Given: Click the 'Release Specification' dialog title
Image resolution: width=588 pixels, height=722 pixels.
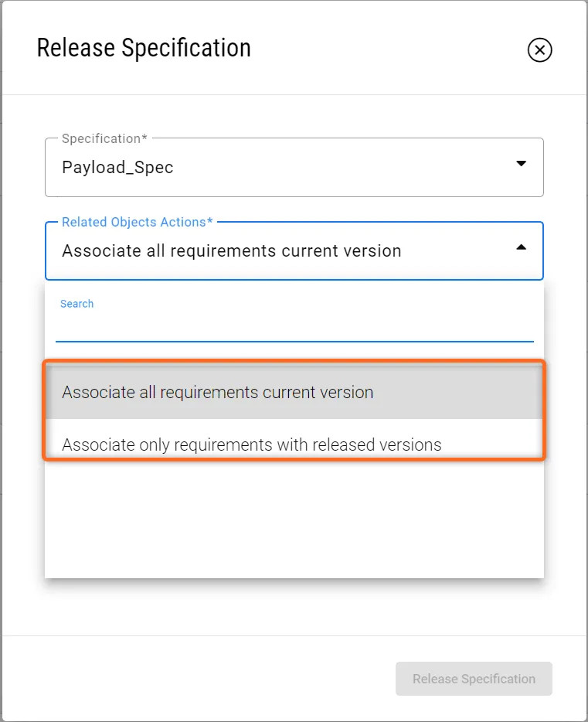Looking at the screenshot, I should pyautogui.click(x=144, y=48).
